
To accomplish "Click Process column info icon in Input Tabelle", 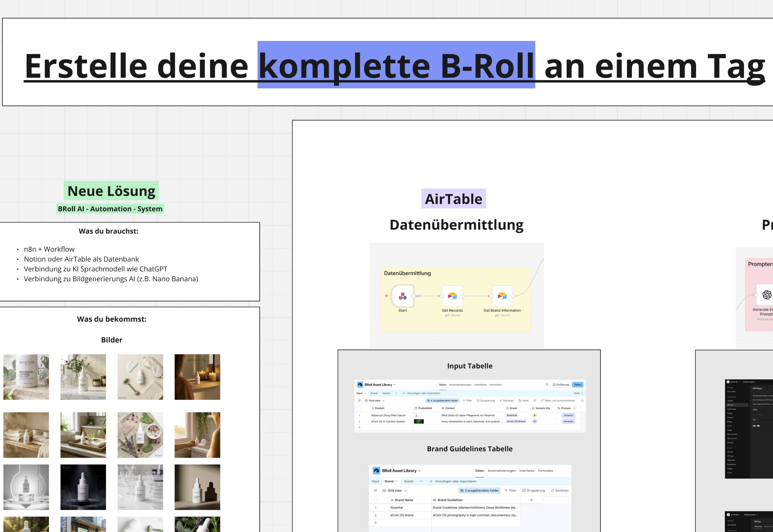I will click(x=574, y=408).
